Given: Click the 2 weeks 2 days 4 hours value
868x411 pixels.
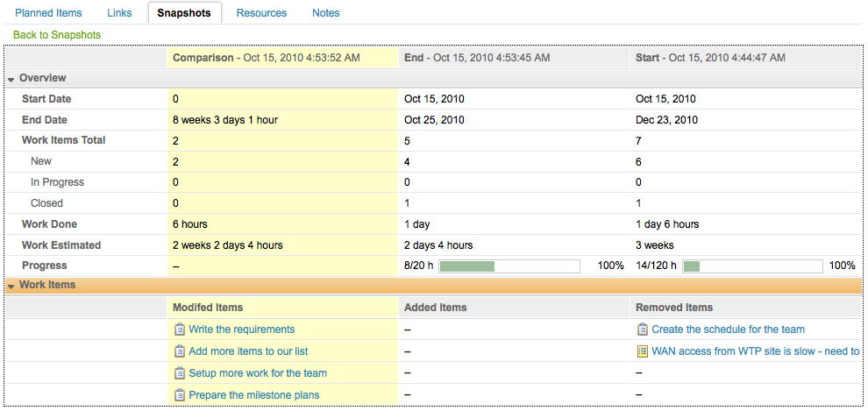Looking at the screenshot, I should (227, 245).
